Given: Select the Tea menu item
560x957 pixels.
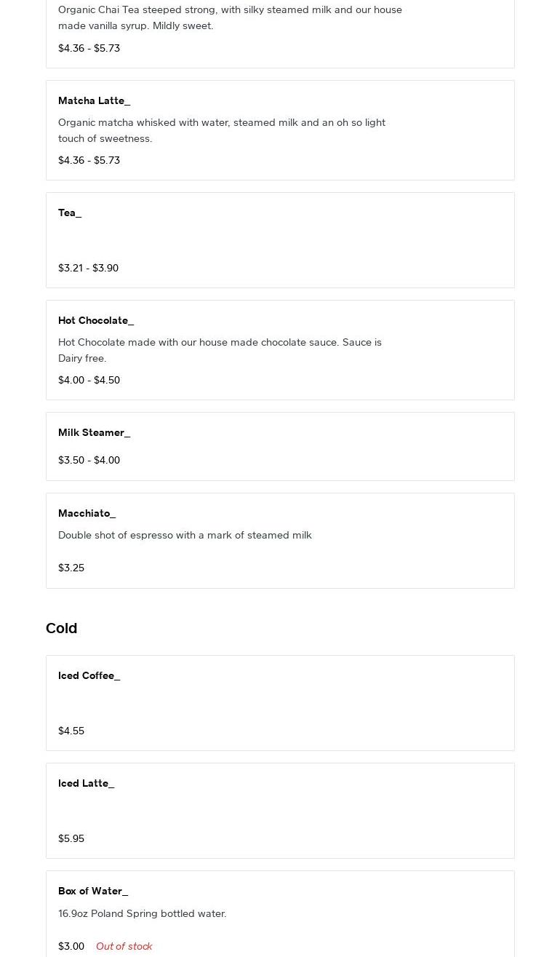Looking at the screenshot, I should pos(70,213).
